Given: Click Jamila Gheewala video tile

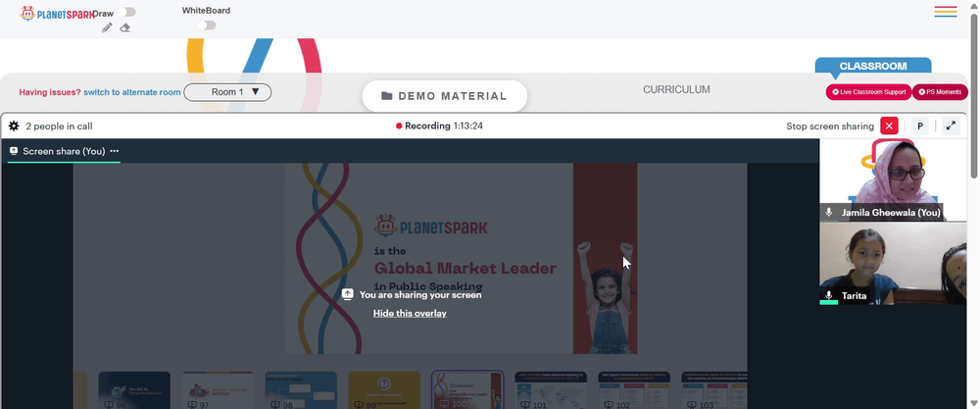Looking at the screenshot, I should 893,180.
